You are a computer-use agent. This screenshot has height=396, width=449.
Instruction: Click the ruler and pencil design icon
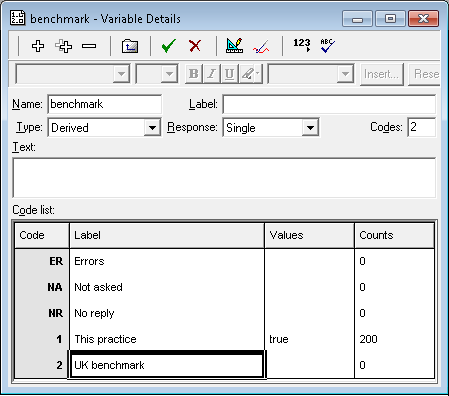[234, 46]
